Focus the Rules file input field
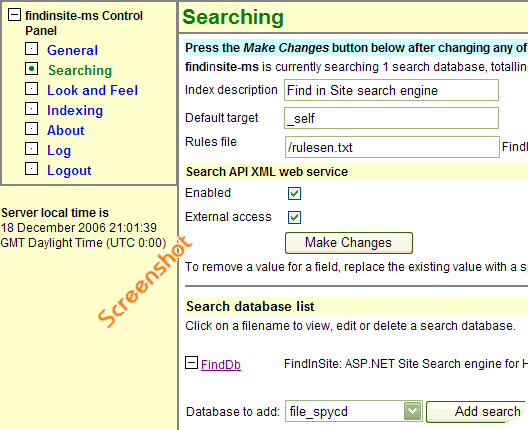528x430 pixels. (392, 147)
